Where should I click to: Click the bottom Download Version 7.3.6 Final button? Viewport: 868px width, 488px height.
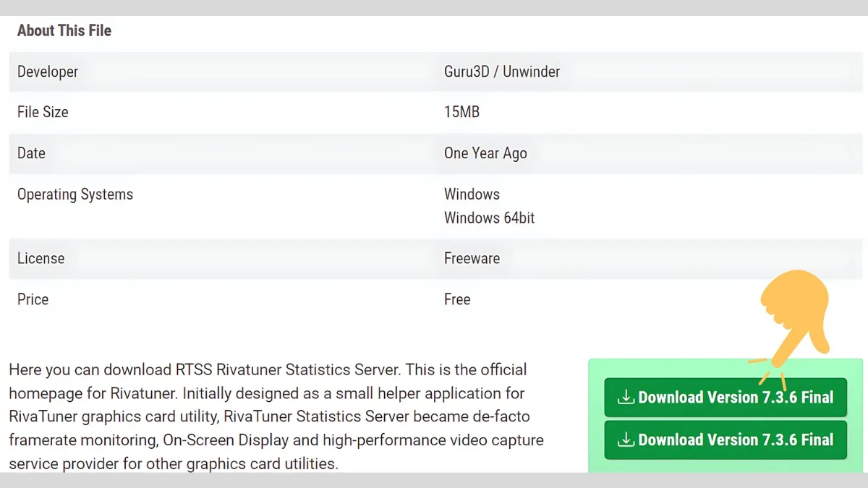(x=726, y=440)
